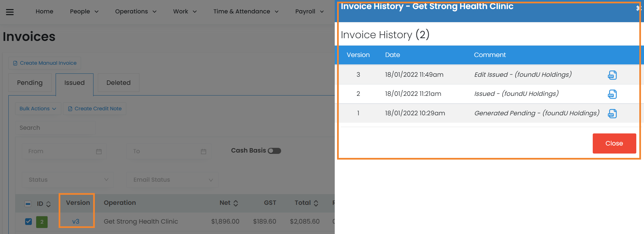Click the To date calendar icon
This screenshot has width=644, height=234.
click(203, 152)
